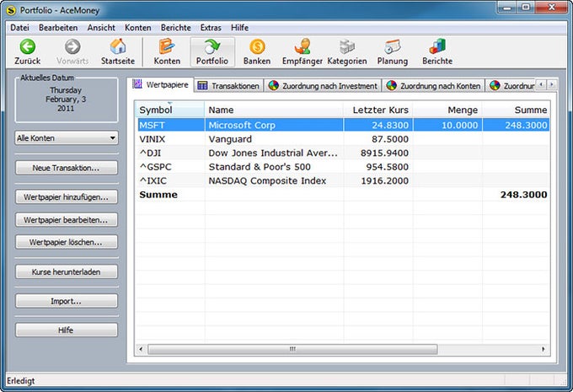Switch to Zuordnung nach Konten tab
Viewport: 573px width, 392px height.
(434, 86)
